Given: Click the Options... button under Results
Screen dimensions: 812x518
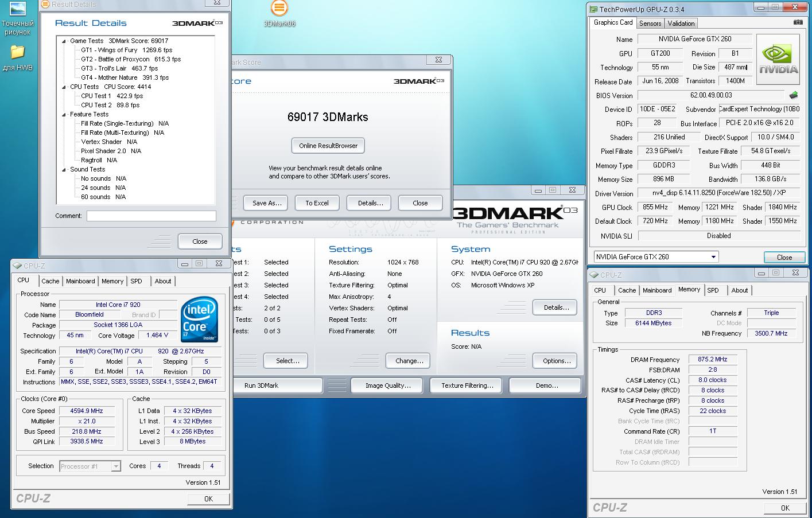Looking at the screenshot, I should 556,361.
